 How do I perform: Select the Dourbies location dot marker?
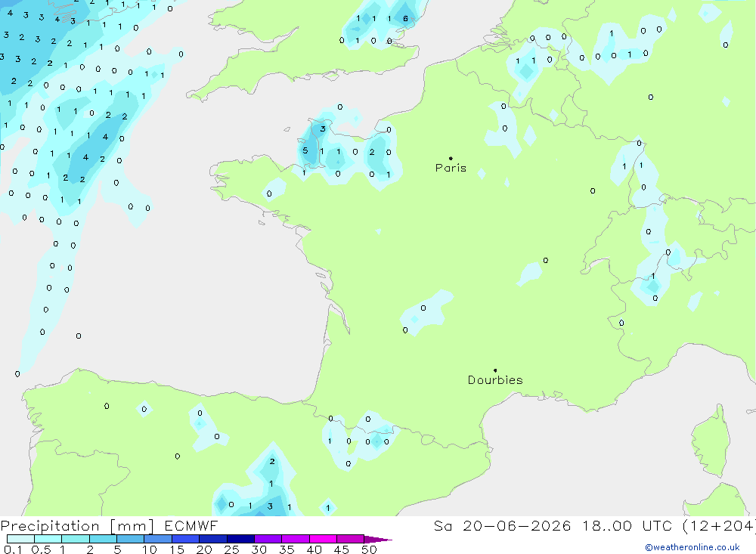tap(495, 370)
